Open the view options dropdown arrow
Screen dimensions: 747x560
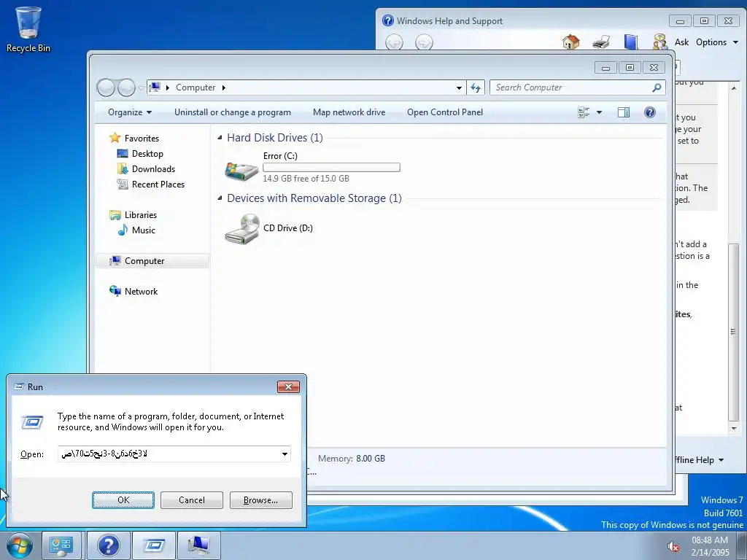pos(600,112)
